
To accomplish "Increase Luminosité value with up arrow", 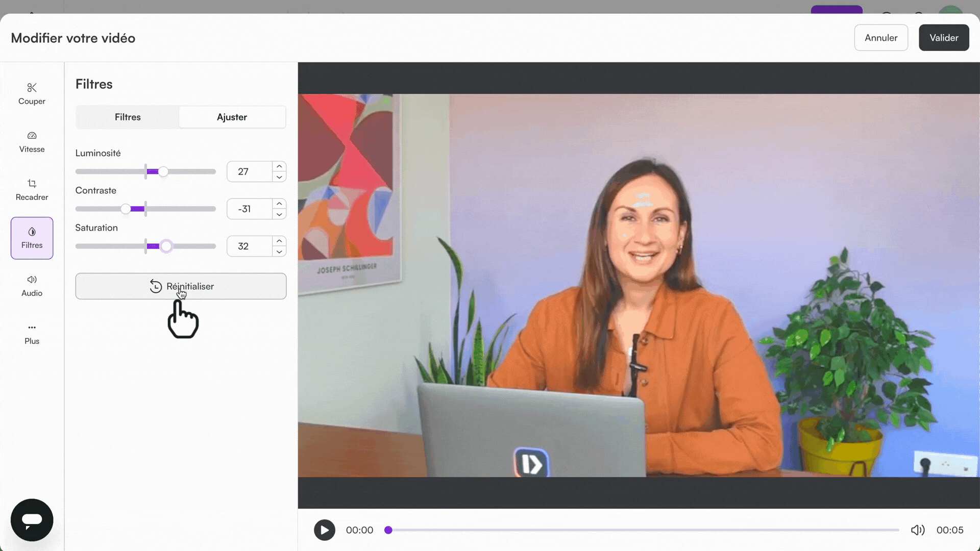I will pos(279,166).
